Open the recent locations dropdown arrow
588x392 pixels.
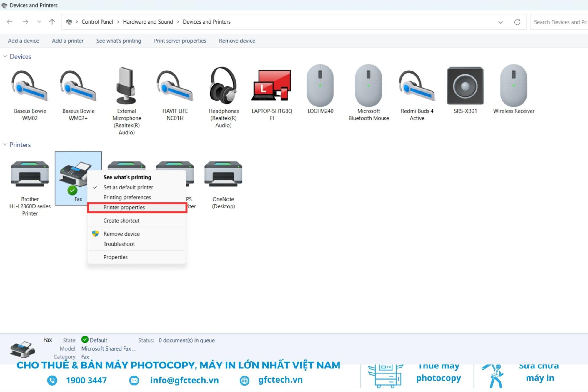(x=39, y=22)
